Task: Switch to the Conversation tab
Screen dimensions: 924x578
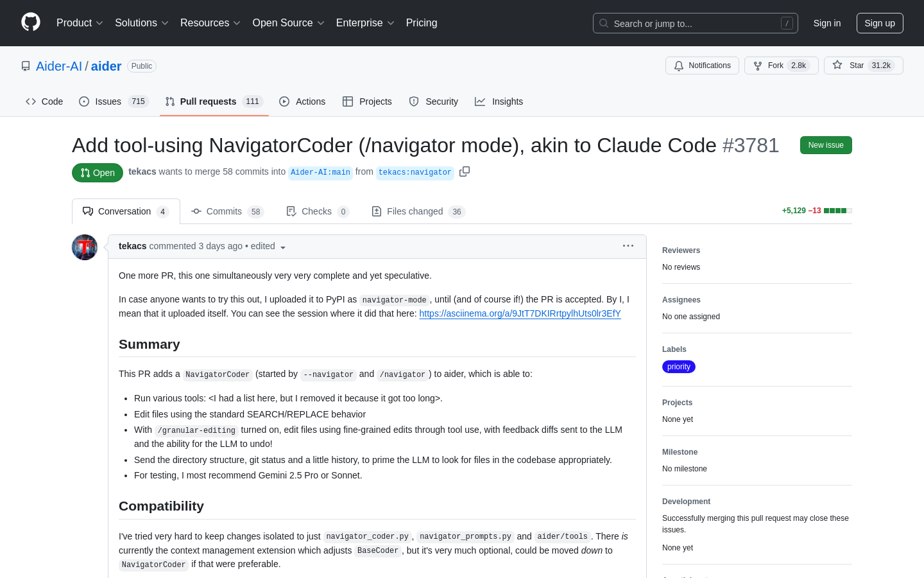Action: (126, 211)
